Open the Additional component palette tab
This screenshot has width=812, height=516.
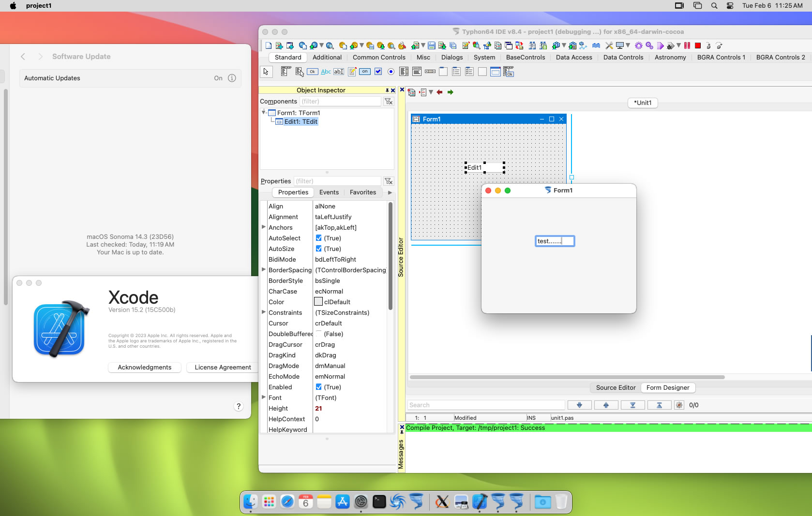pyautogui.click(x=327, y=57)
